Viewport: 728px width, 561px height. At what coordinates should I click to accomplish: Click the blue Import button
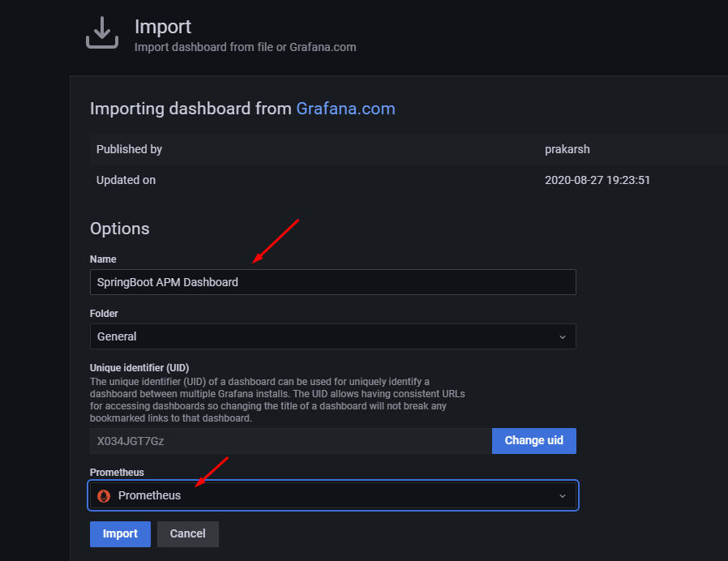click(120, 534)
